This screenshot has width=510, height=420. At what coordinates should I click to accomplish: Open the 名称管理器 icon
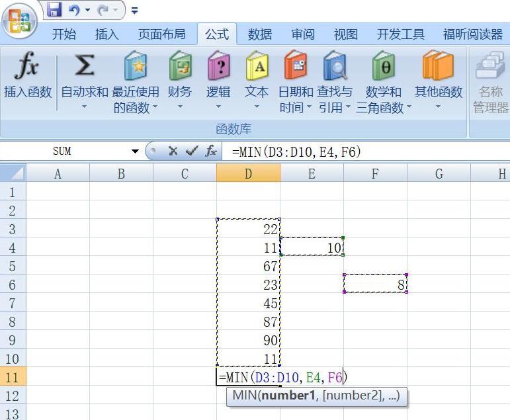click(x=490, y=65)
